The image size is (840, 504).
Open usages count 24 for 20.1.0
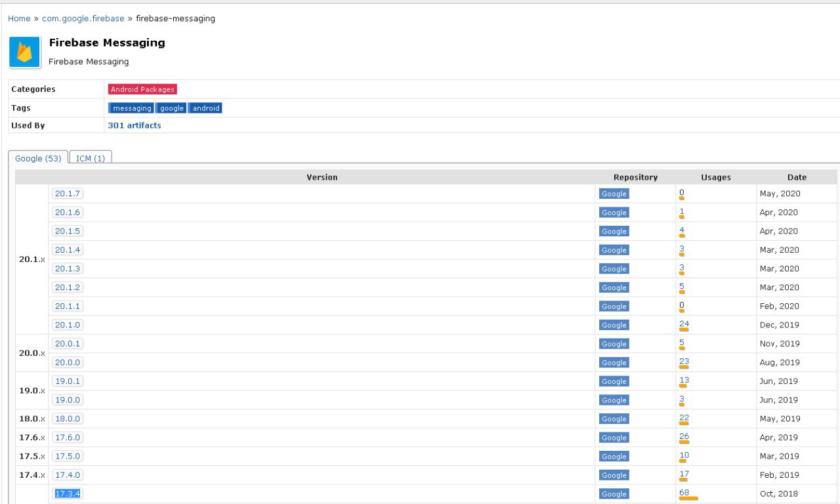(684, 324)
